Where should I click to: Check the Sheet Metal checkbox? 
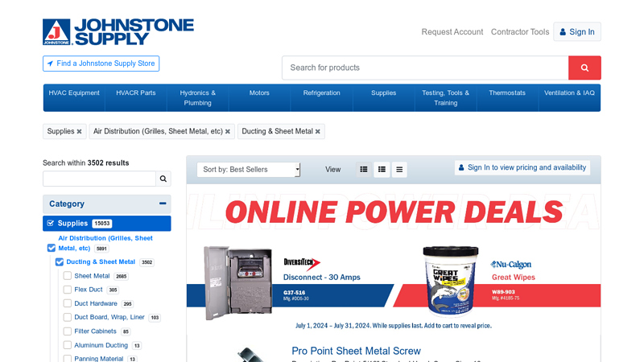(x=68, y=276)
